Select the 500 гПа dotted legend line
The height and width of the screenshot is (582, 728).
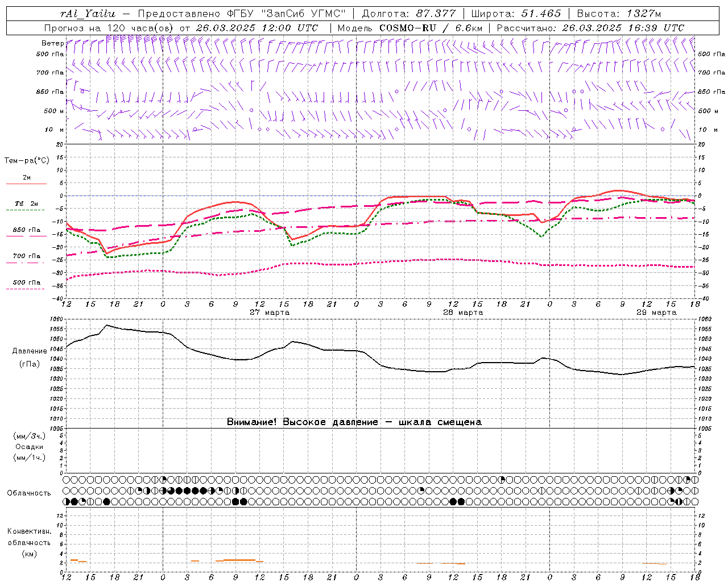pyautogui.click(x=26, y=289)
